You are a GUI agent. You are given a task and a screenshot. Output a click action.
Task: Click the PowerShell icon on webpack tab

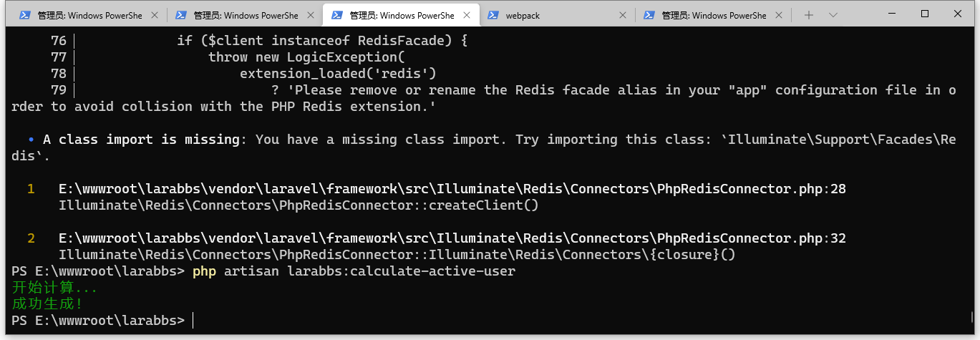(493, 15)
